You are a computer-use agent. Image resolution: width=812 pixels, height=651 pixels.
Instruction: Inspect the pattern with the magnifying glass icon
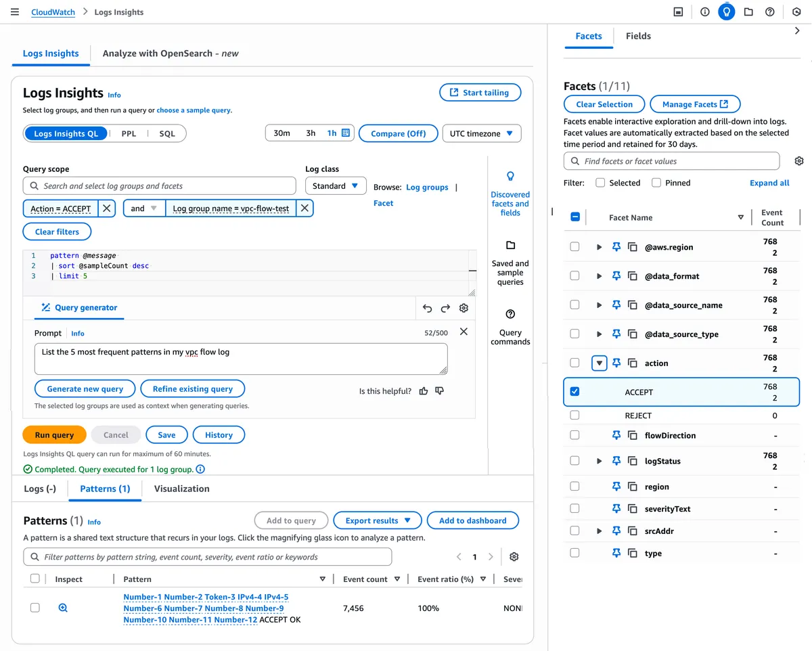(62, 607)
